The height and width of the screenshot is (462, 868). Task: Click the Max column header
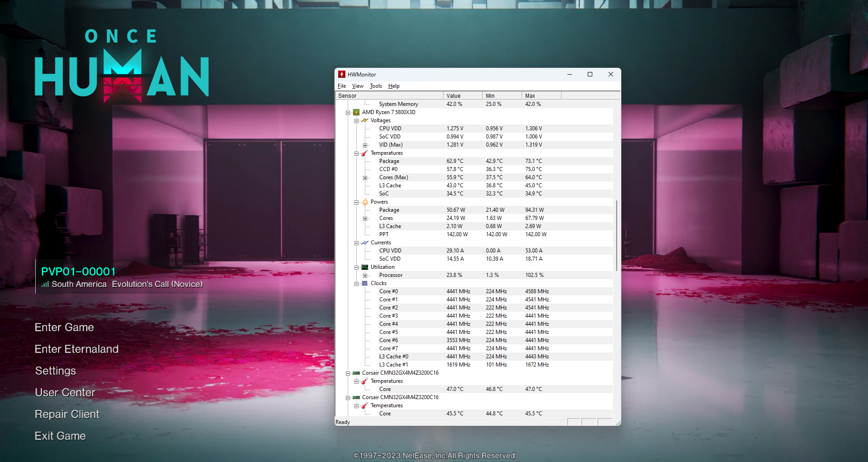[542, 95]
